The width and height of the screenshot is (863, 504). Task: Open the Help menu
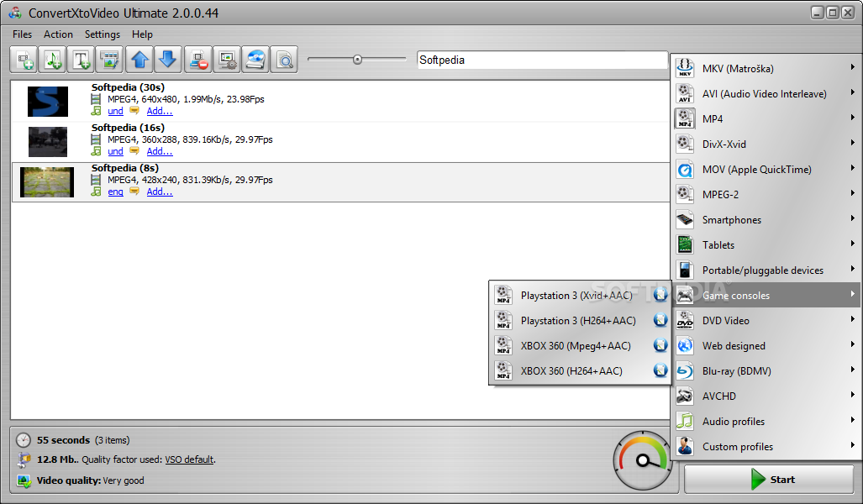pos(142,34)
